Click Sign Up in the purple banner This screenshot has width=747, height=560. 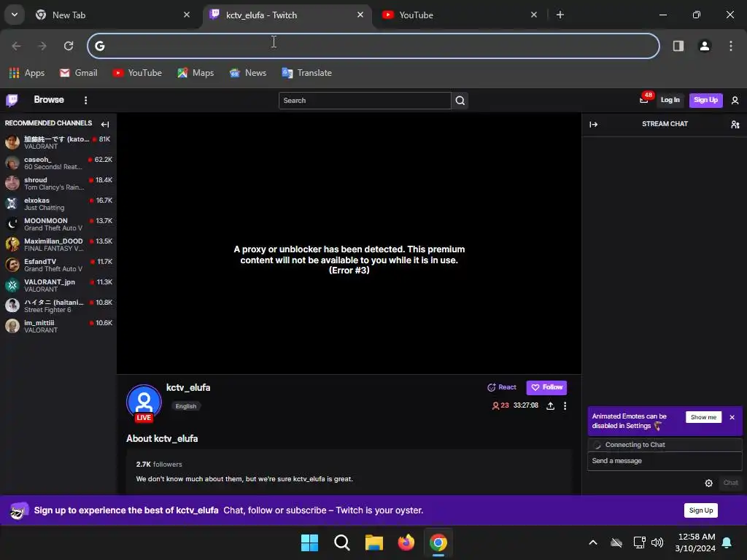pos(701,510)
